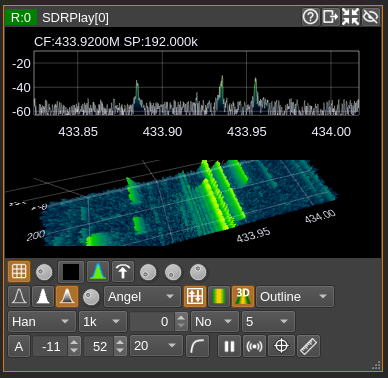This screenshot has height=378, width=388.
Task: Click the -20 dB power axis label
Action: point(21,63)
